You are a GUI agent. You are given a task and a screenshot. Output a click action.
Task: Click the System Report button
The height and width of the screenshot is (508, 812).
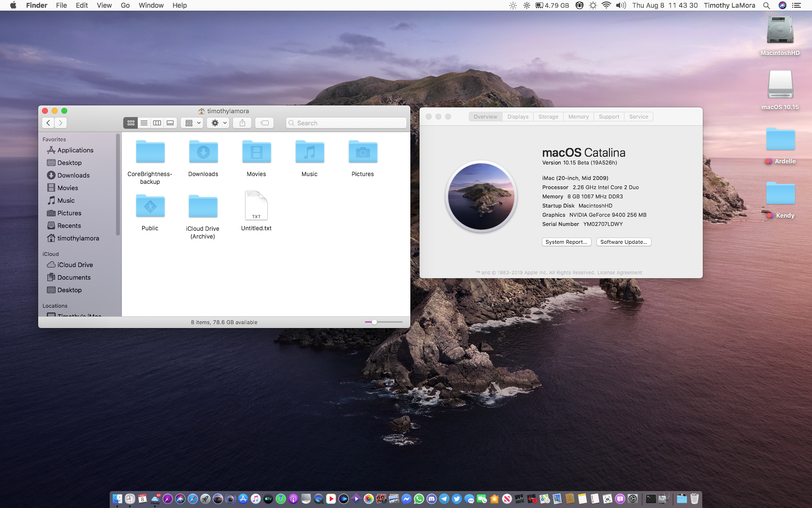pos(565,242)
